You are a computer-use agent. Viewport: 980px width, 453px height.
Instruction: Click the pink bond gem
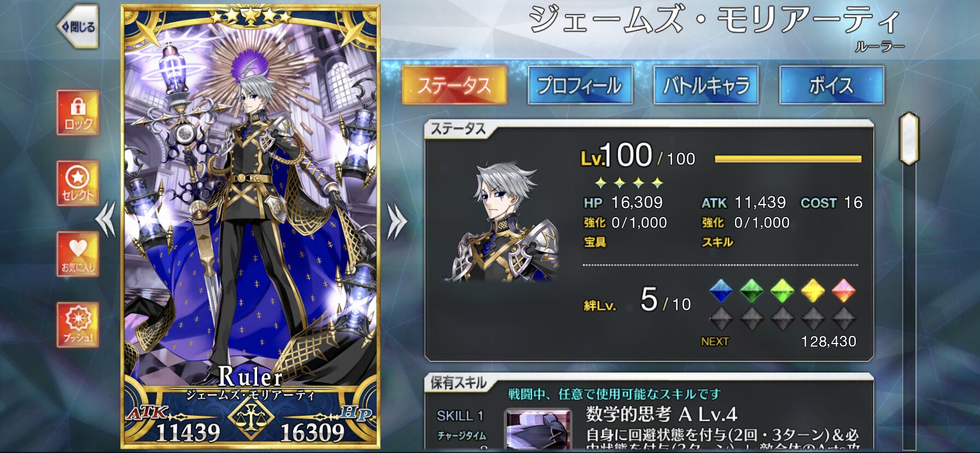click(x=843, y=291)
